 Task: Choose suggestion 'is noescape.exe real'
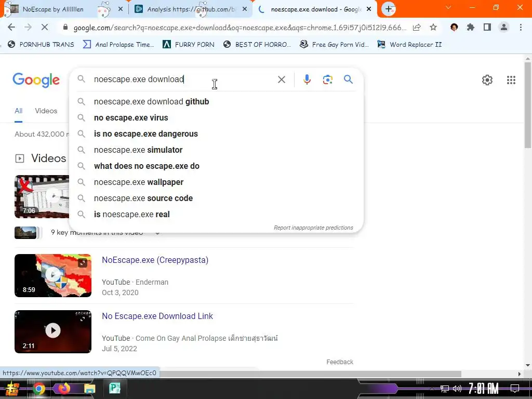[x=216, y=215]
